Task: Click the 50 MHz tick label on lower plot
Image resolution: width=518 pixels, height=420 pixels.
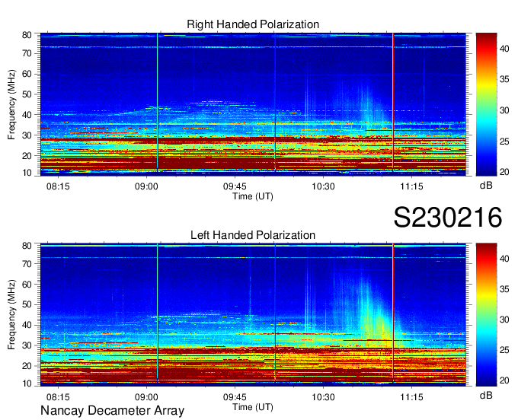Action: 27,304
